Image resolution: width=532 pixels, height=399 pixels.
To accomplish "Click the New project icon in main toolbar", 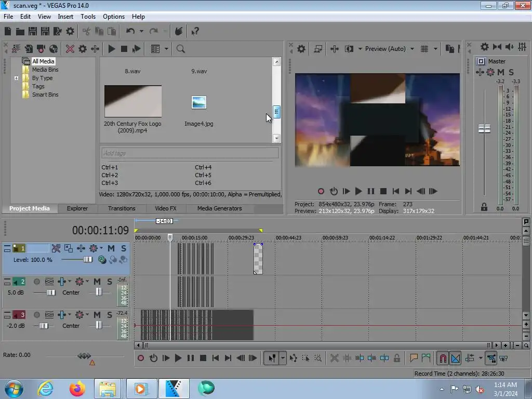I will point(8,32).
